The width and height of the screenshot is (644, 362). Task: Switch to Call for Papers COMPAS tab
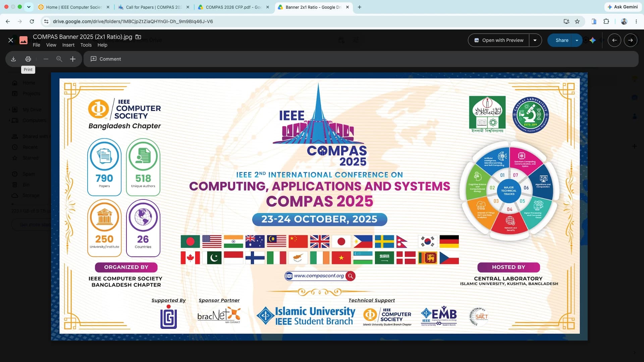[x=154, y=7]
